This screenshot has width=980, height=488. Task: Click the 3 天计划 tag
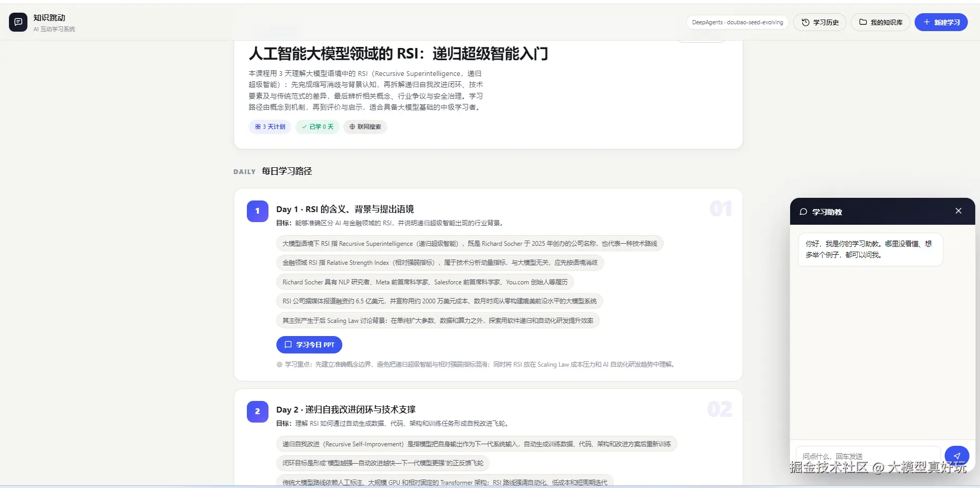pyautogui.click(x=270, y=127)
